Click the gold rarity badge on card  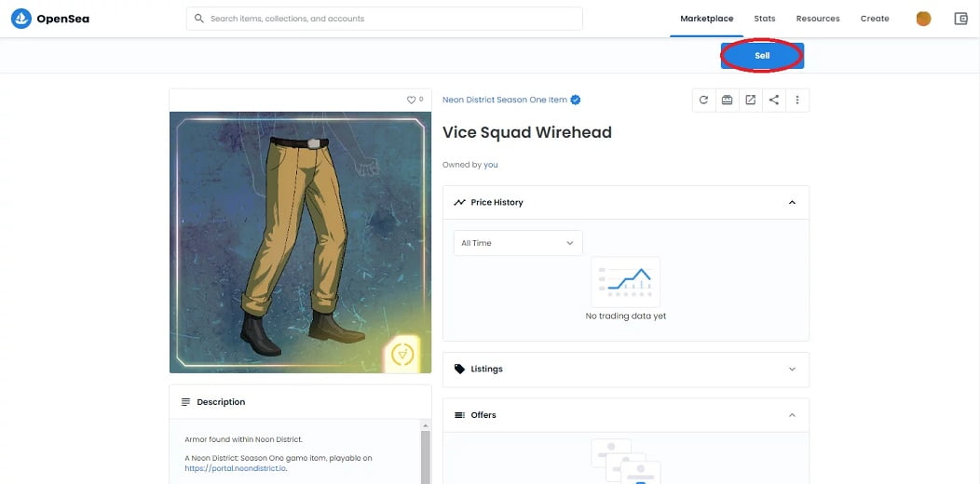(402, 355)
